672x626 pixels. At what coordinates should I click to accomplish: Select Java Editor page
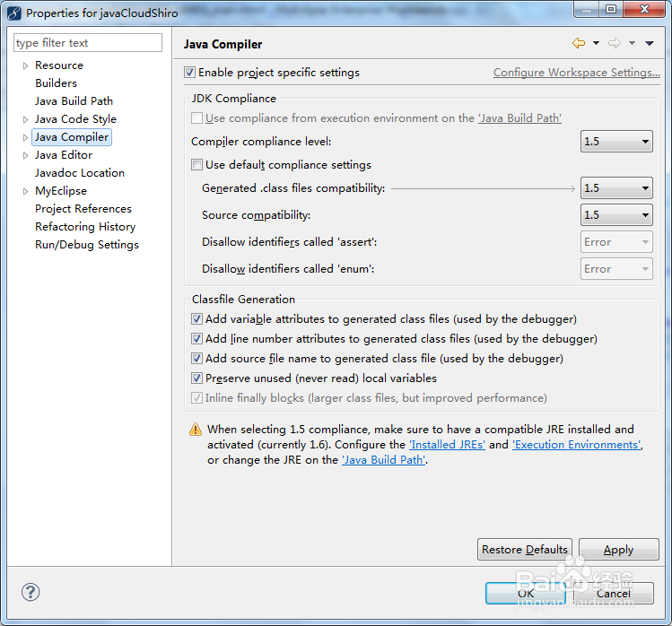pyautogui.click(x=64, y=155)
